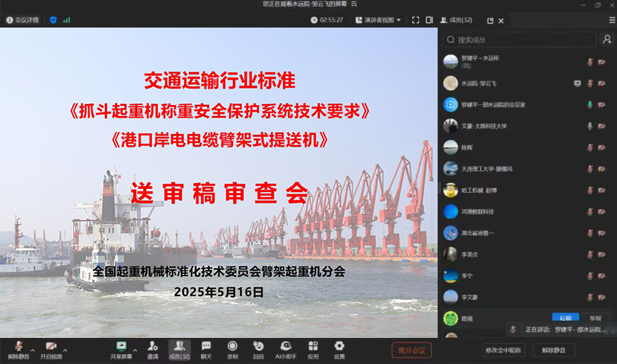Toggle the side panel layout icon
Screen dimensions: 617x364
429,19
